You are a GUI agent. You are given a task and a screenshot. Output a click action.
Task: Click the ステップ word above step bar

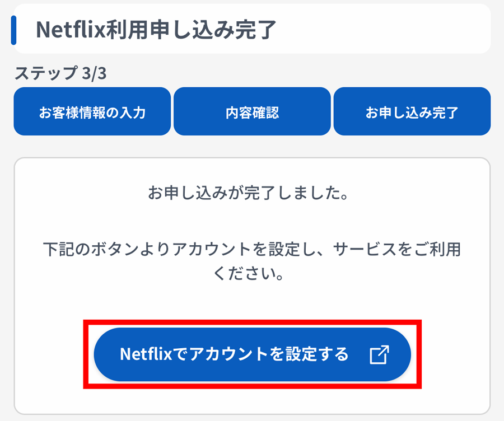46,73
